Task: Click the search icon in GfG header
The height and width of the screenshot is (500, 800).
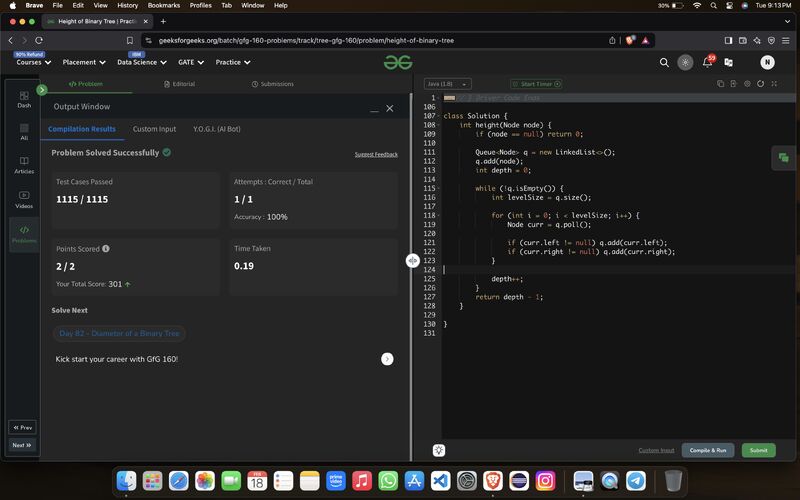Action: pos(664,62)
